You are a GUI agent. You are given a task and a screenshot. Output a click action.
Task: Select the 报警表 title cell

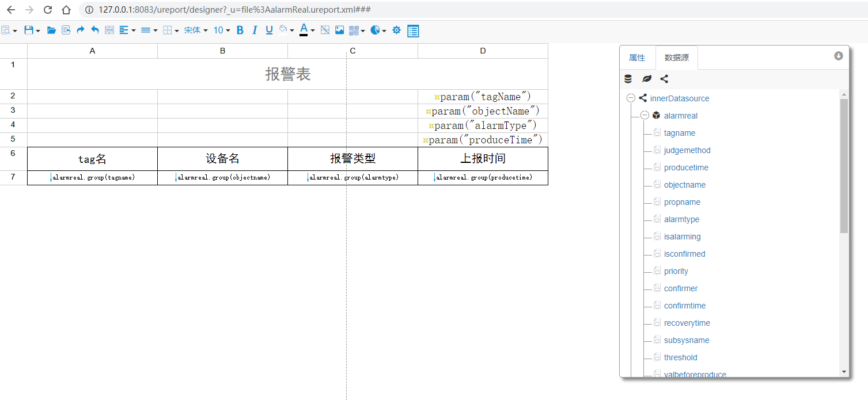point(287,74)
